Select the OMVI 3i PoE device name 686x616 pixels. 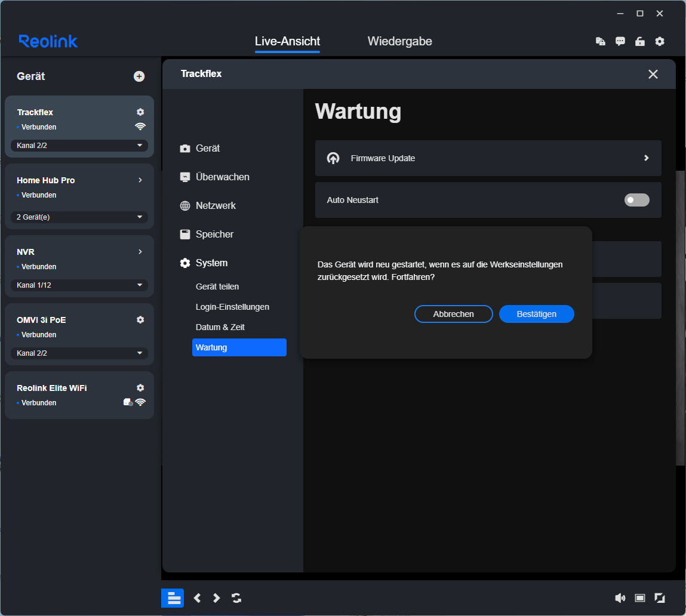41,320
